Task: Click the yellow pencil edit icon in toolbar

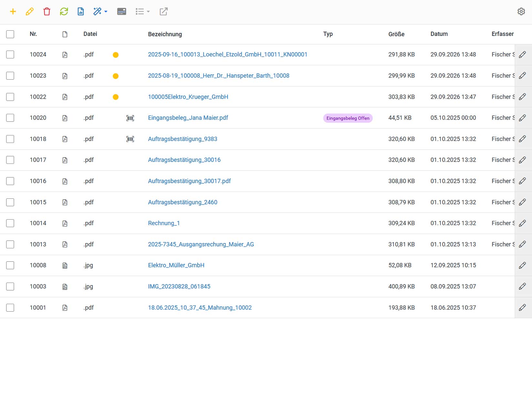Action: pyautogui.click(x=30, y=12)
